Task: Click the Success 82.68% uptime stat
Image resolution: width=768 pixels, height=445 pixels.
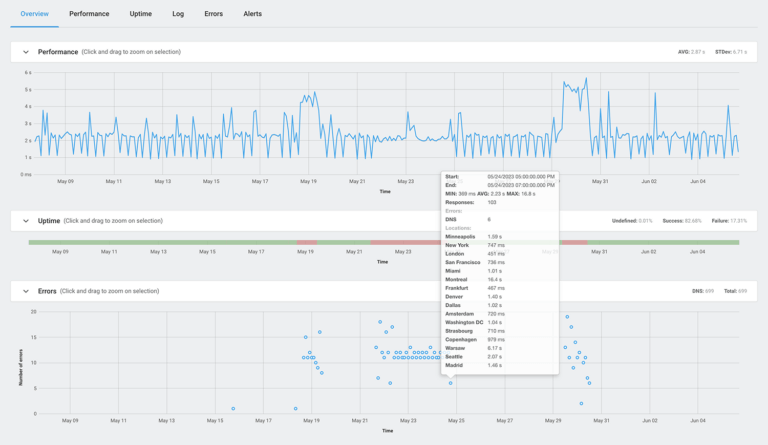Action: click(682, 221)
